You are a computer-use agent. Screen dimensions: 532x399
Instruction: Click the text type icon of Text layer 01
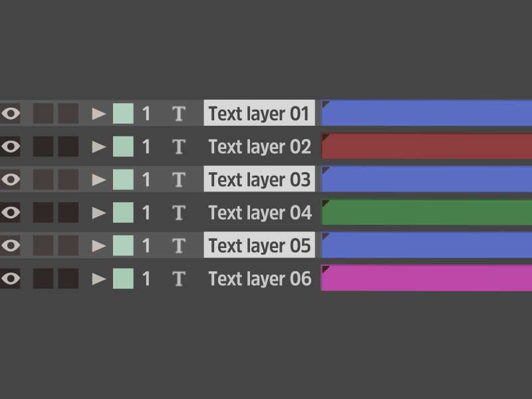[178, 114]
